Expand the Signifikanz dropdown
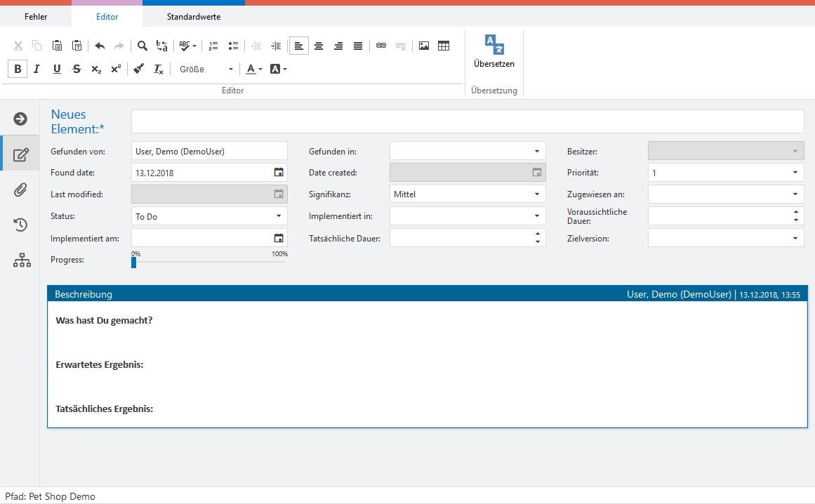This screenshot has width=815, height=504. point(468,194)
